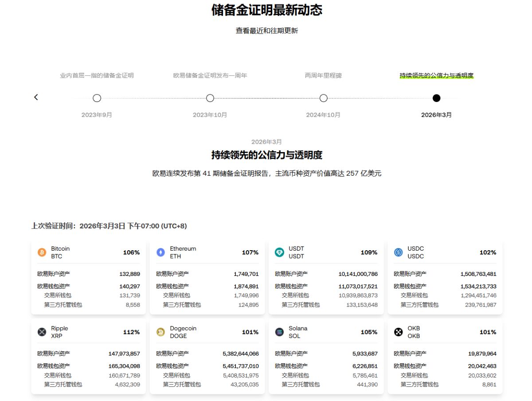The height and width of the screenshot is (401, 532).
Task: Click the Ripple 112% reserve ratio
Action: click(x=131, y=332)
